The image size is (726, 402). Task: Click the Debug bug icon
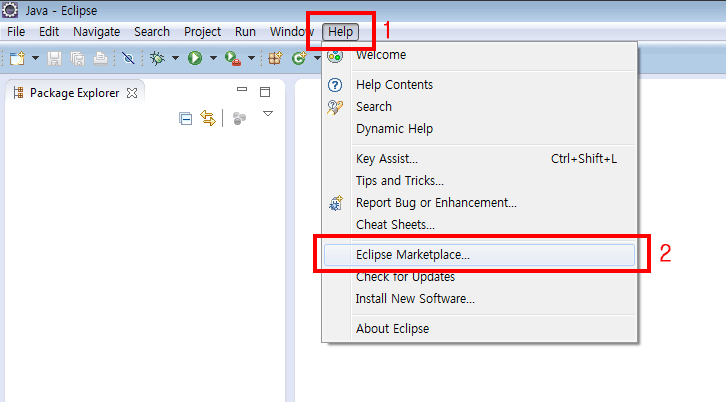(157, 58)
